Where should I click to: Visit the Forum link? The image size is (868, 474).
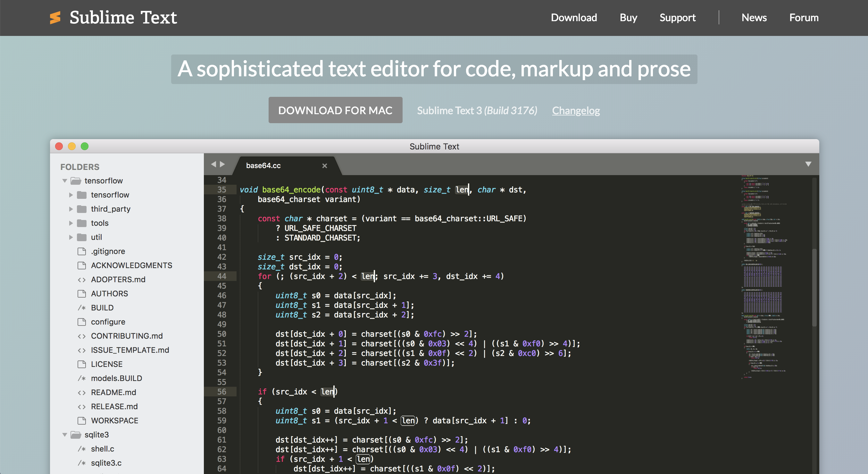804,18
